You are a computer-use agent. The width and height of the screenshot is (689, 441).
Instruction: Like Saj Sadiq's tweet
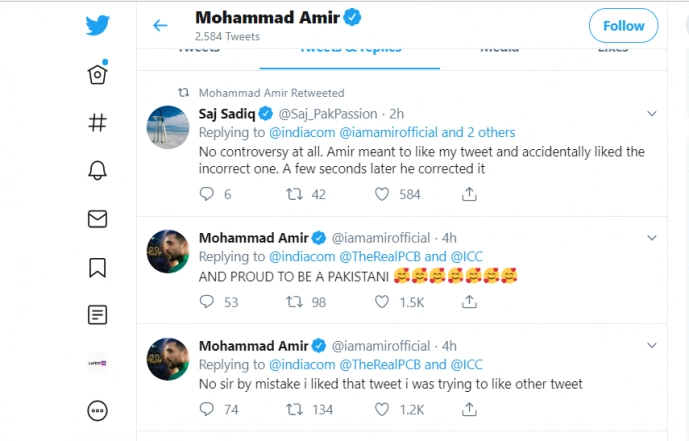click(x=382, y=194)
